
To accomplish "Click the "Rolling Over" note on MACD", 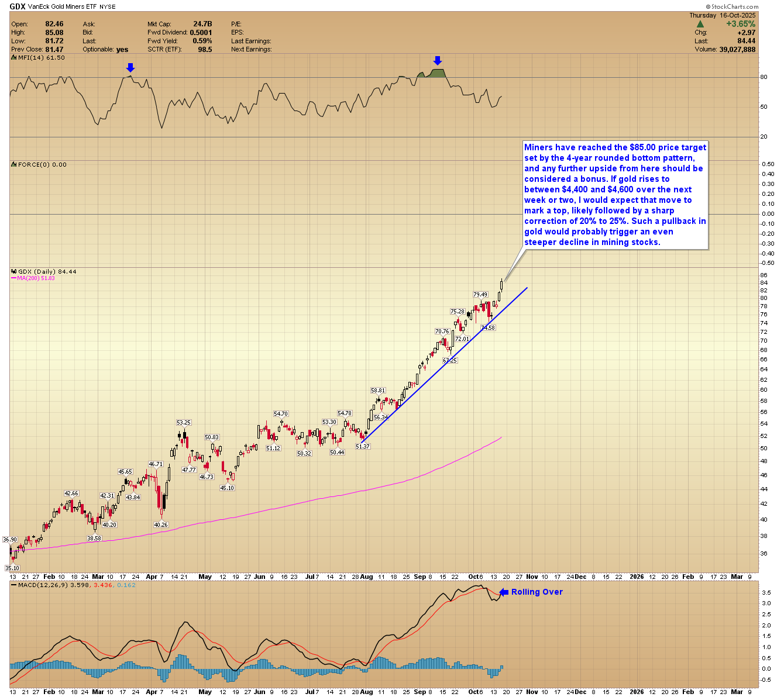I will 537,592.
